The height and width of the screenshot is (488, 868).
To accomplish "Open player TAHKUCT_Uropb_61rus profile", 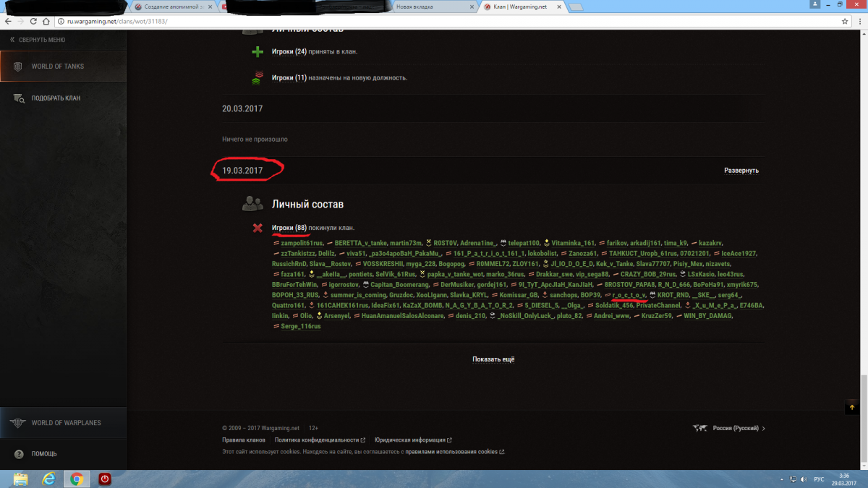I will [x=644, y=254].
